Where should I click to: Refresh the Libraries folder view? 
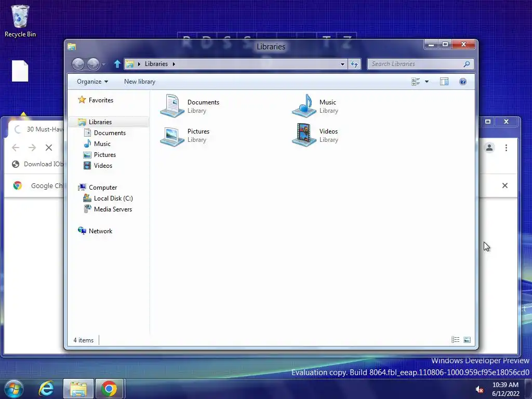pos(354,64)
